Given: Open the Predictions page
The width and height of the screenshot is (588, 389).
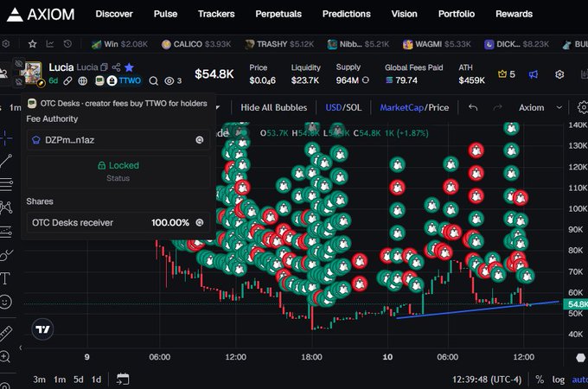Looking at the screenshot, I should point(347,14).
